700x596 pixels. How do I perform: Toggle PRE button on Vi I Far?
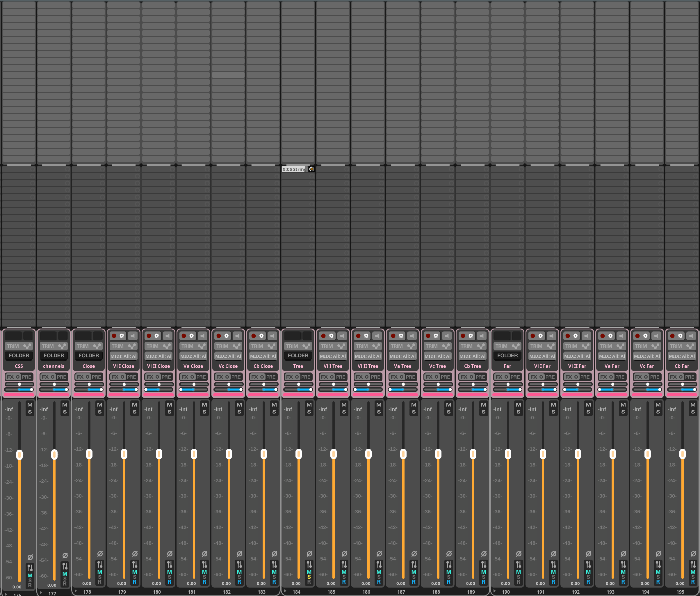point(550,377)
